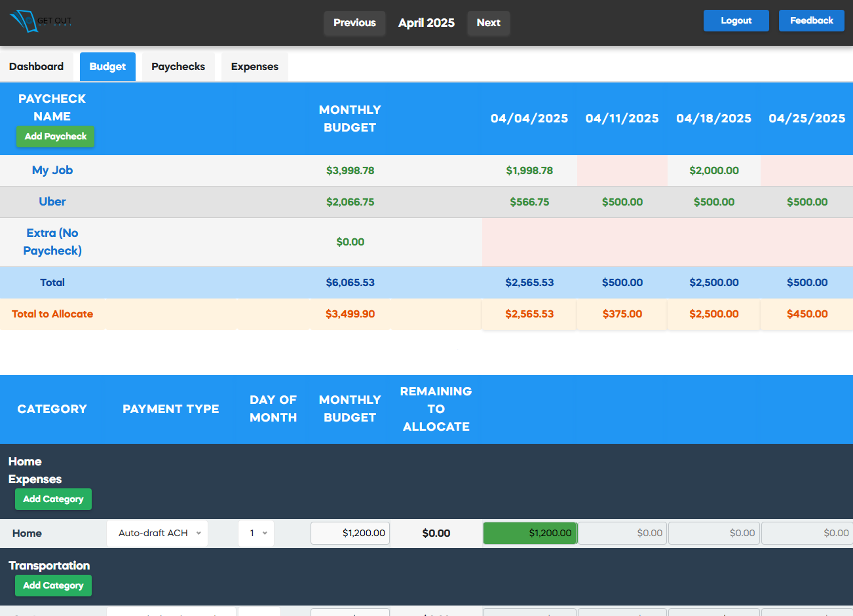Click the Logout button

(736, 21)
